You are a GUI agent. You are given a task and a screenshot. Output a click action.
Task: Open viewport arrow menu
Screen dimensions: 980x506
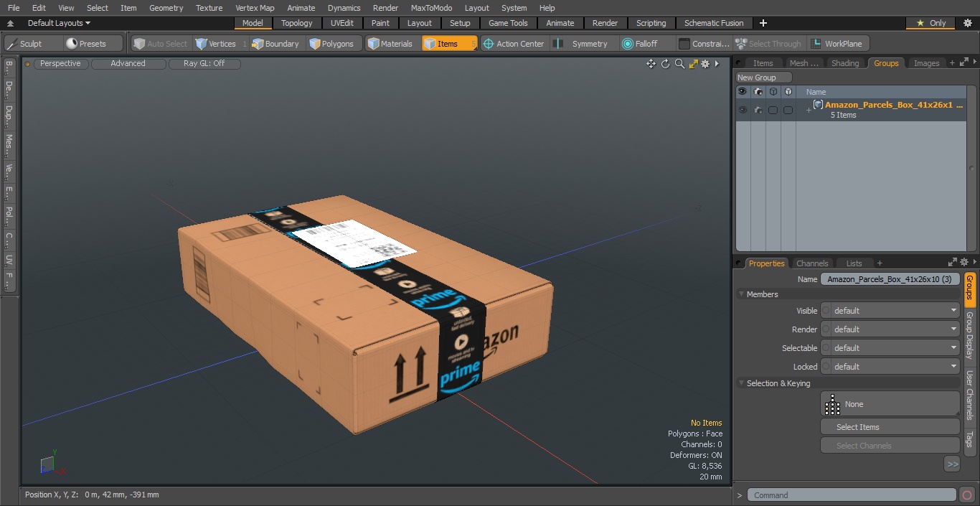click(x=717, y=64)
